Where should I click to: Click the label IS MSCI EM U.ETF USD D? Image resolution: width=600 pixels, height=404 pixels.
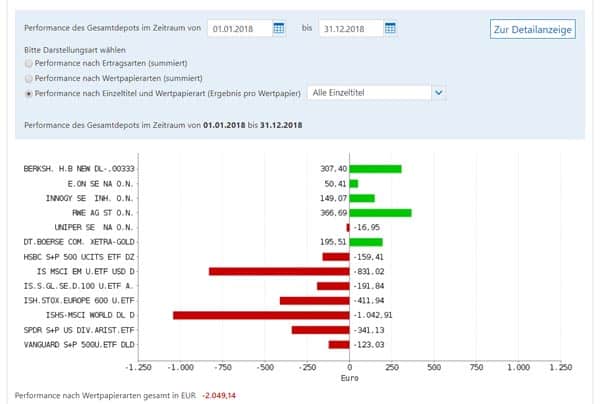[86, 271]
